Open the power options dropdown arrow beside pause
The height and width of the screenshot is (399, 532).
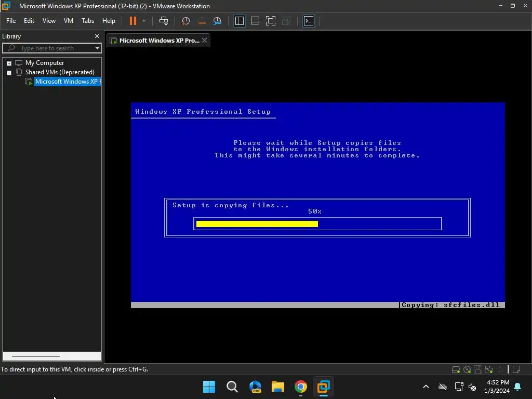[144, 21]
